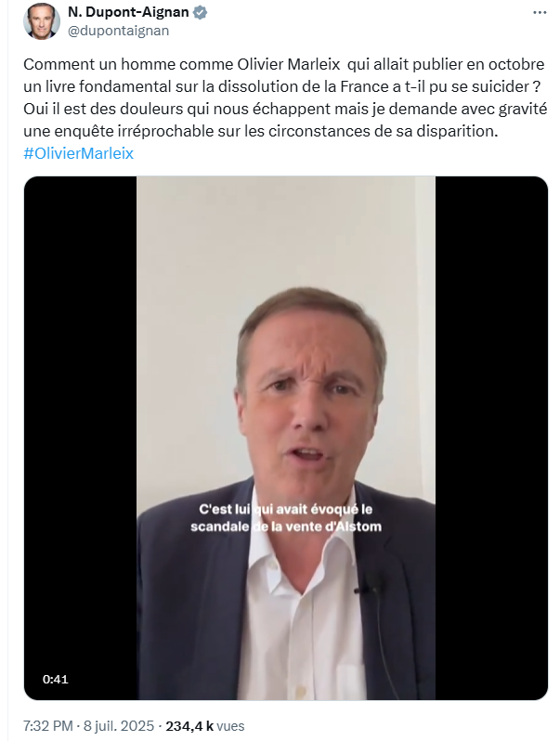Click the tweet's first line mentioning Olivier Marleix
The width and height of the screenshot is (560, 741).
[x=284, y=64]
